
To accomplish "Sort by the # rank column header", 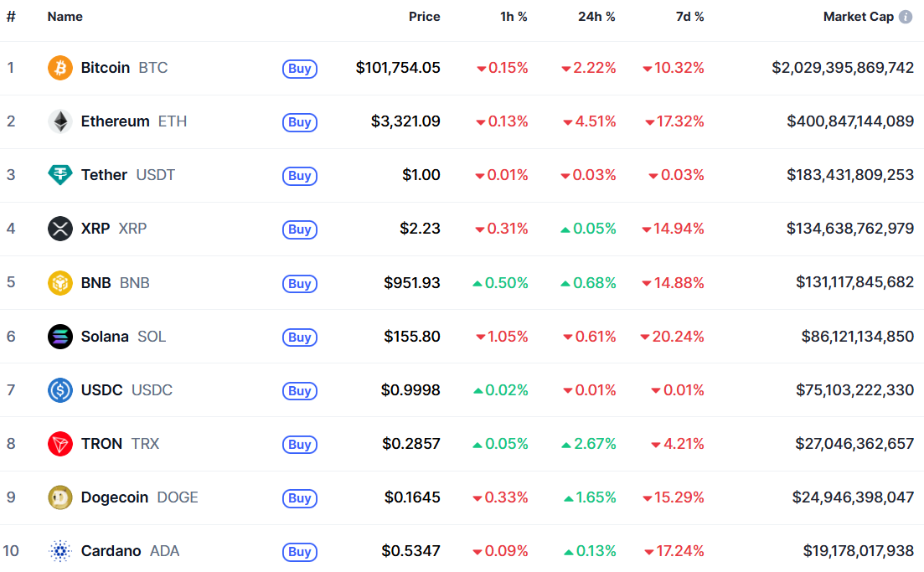I will pos(11,17).
